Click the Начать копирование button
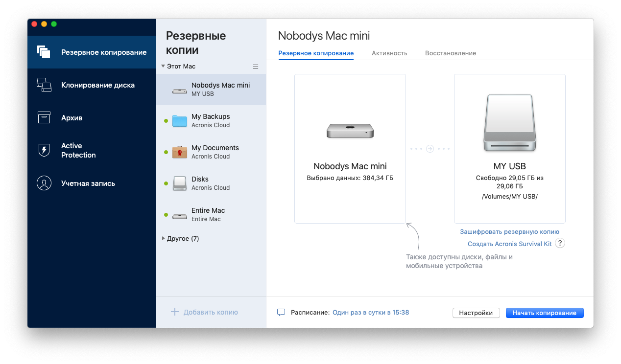This screenshot has height=364, width=621. coord(545,313)
